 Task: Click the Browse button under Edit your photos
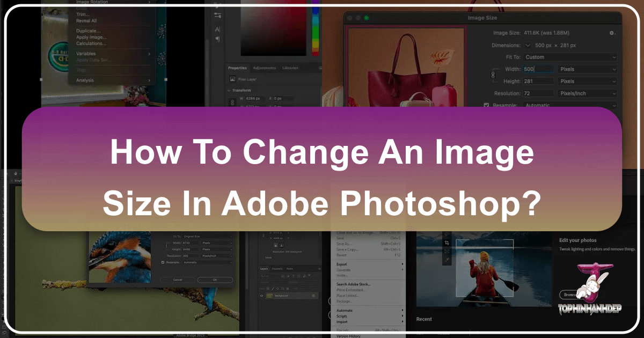pyautogui.click(x=570, y=294)
